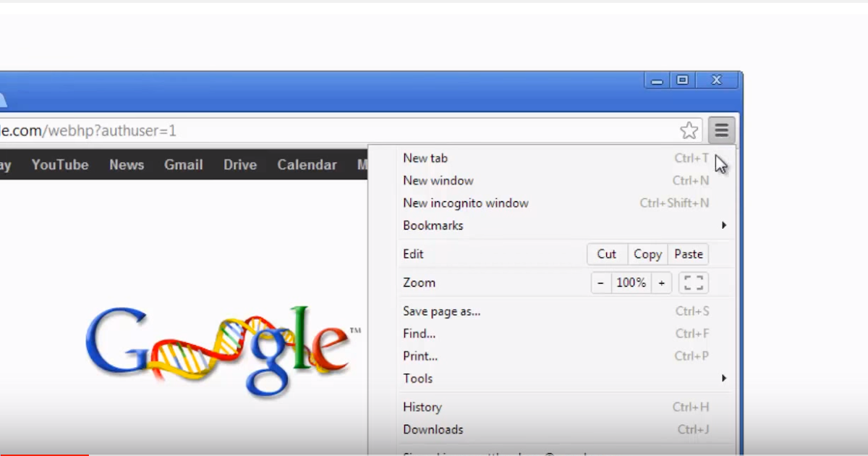Click the Paste button
868x456 pixels.
tap(688, 253)
